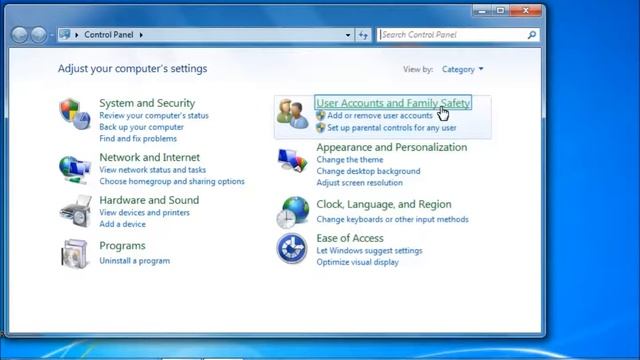Image resolution: width=640 pixels, height=360 pixels.
Task: Click the Ease of Access icon
Action: [x=292, y=248]
